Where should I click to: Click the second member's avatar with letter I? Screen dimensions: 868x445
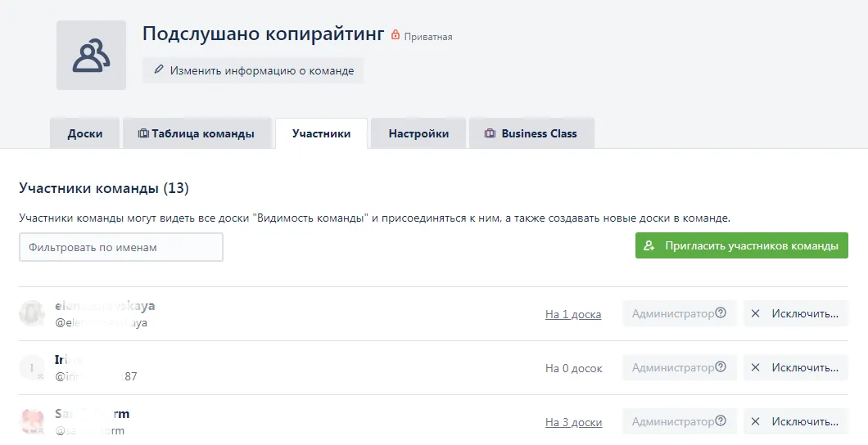pos(32,368)
